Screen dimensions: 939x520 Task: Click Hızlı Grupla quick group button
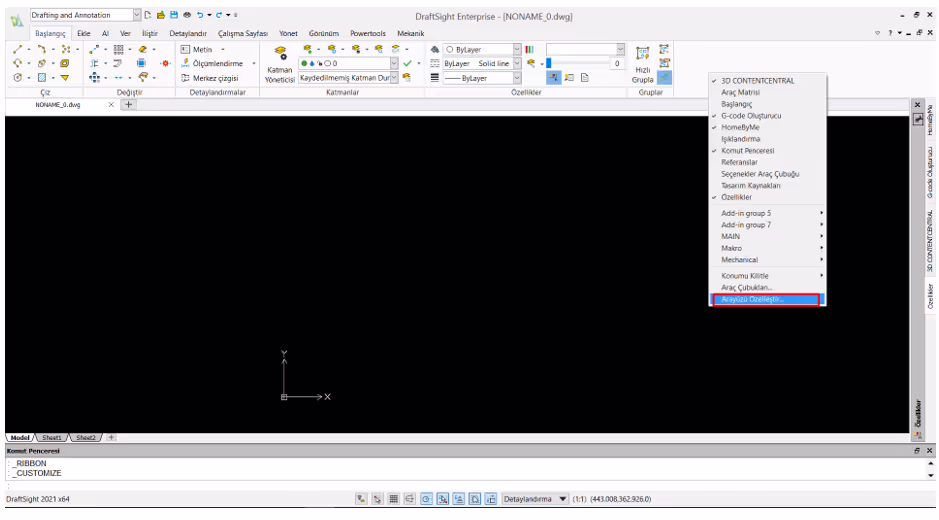point(643,65)
